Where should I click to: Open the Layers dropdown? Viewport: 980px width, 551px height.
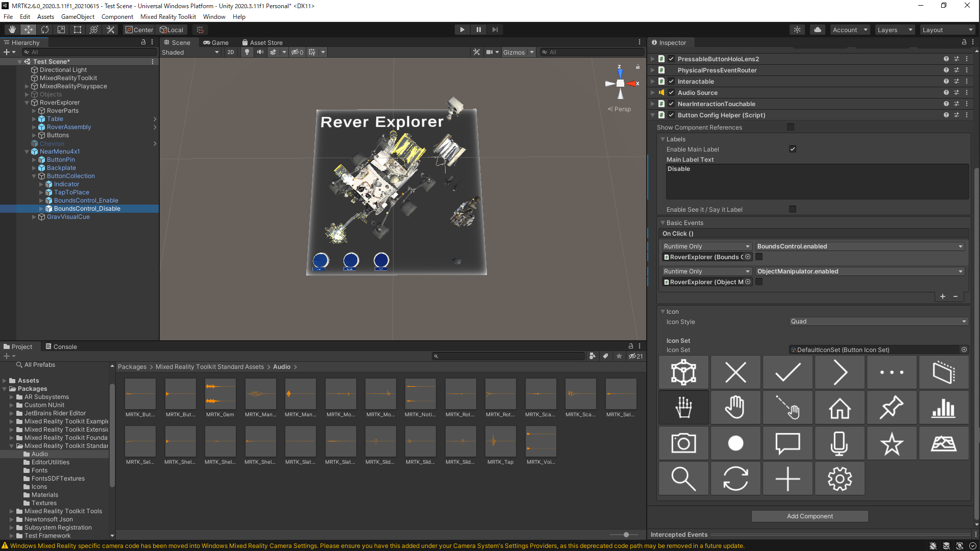click(894, 30)
